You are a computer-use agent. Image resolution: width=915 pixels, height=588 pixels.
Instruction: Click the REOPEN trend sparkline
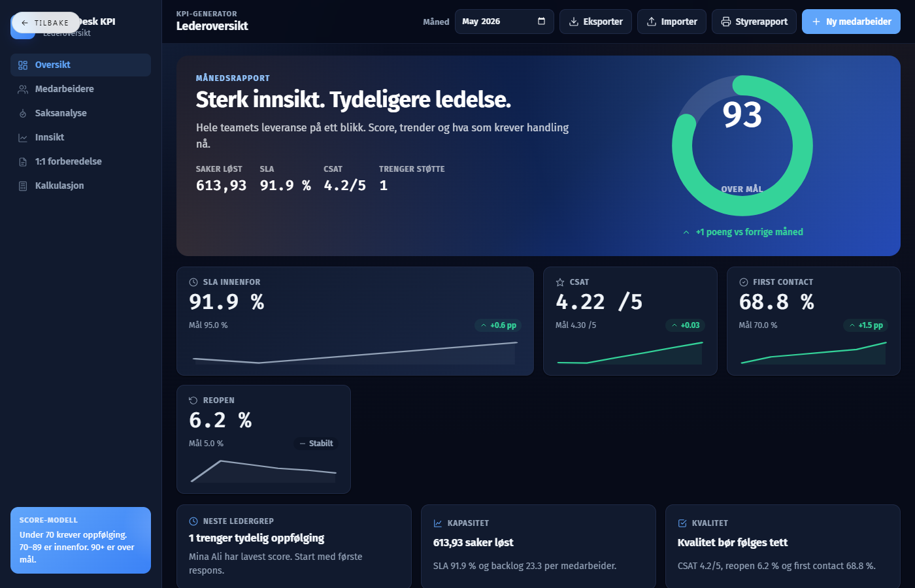point(263,471)
